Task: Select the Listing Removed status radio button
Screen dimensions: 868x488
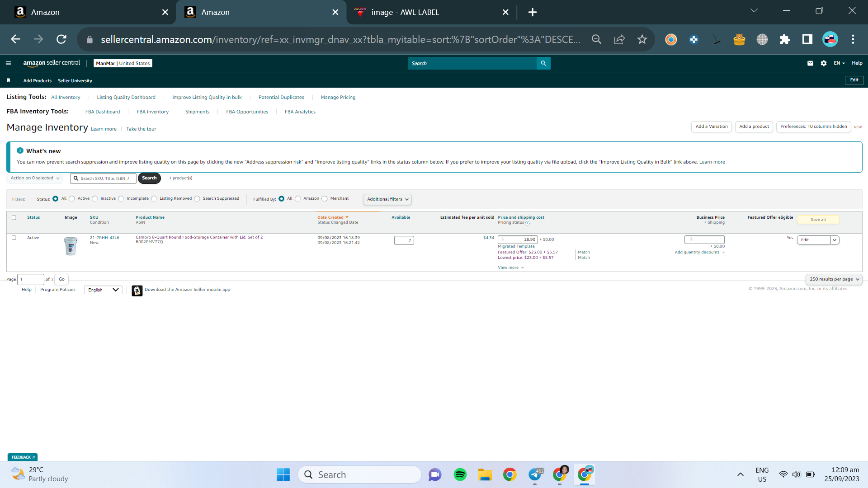Action: [154, 199]
